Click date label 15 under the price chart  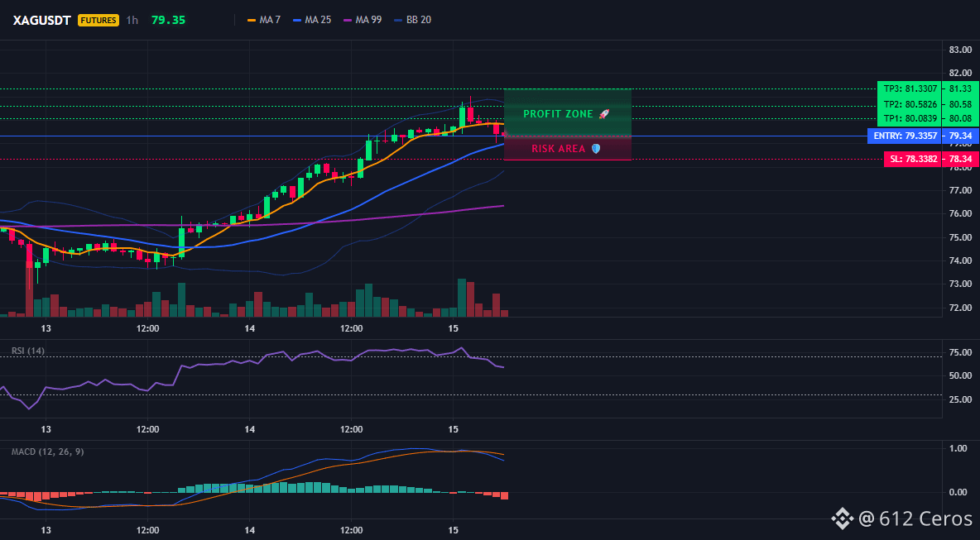pyautogui.click(x=454, y=328)
